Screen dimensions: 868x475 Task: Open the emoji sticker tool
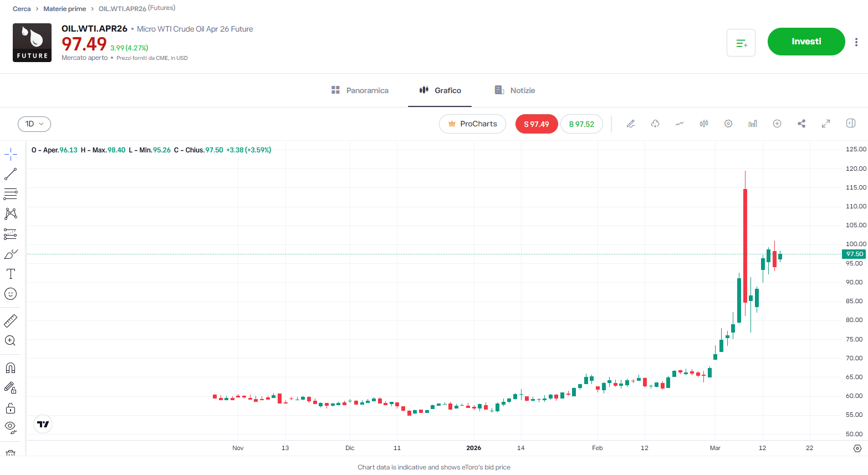click(x=11, y=294)
